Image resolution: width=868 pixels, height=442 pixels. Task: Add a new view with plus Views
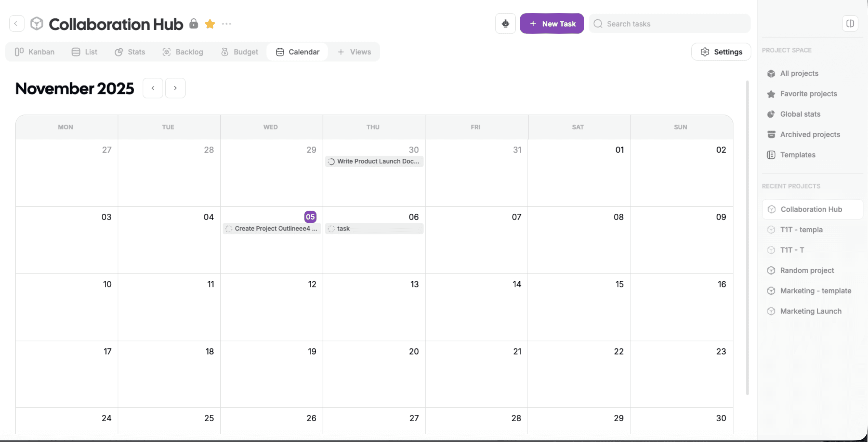pyautogui.click(x=354, y=52)
